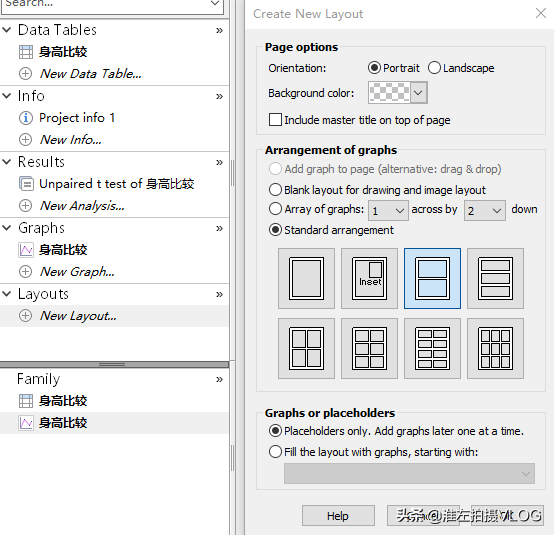Create New Graph... link
The height and width of the screenshot is (535, 554).
click(77, 272)
